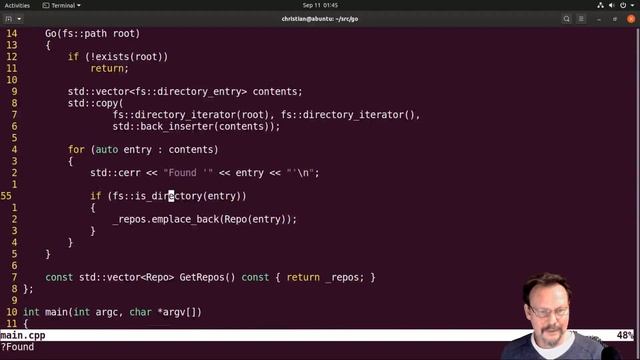Click the terminal vertical scrollbar
Screen dimensions: 640x360
(x=638, y=178)
